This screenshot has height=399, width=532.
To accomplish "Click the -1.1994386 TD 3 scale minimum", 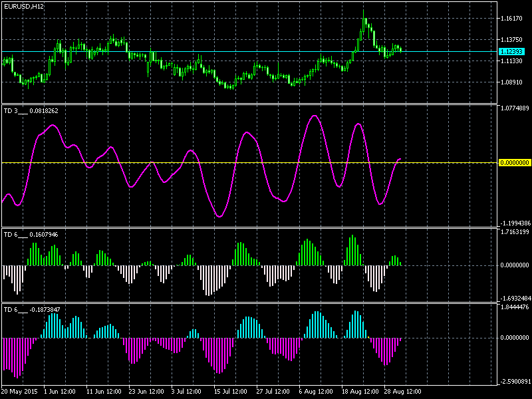I will pos(514,223).
